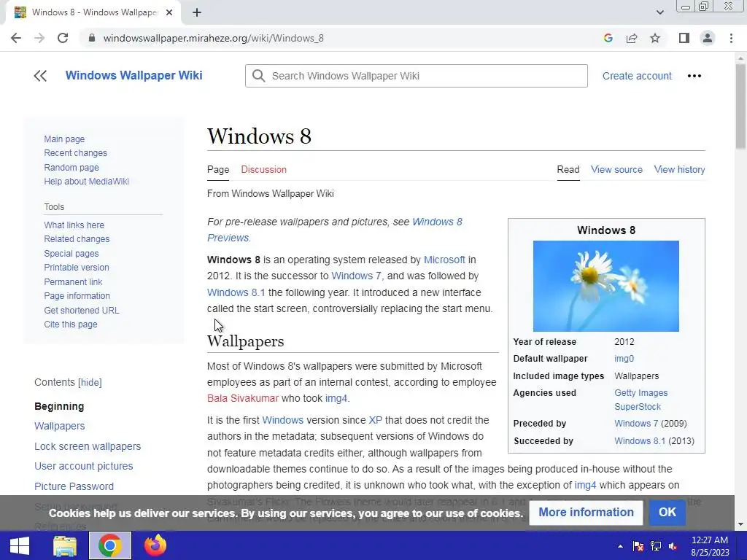Click Create account link

point(637,76)
